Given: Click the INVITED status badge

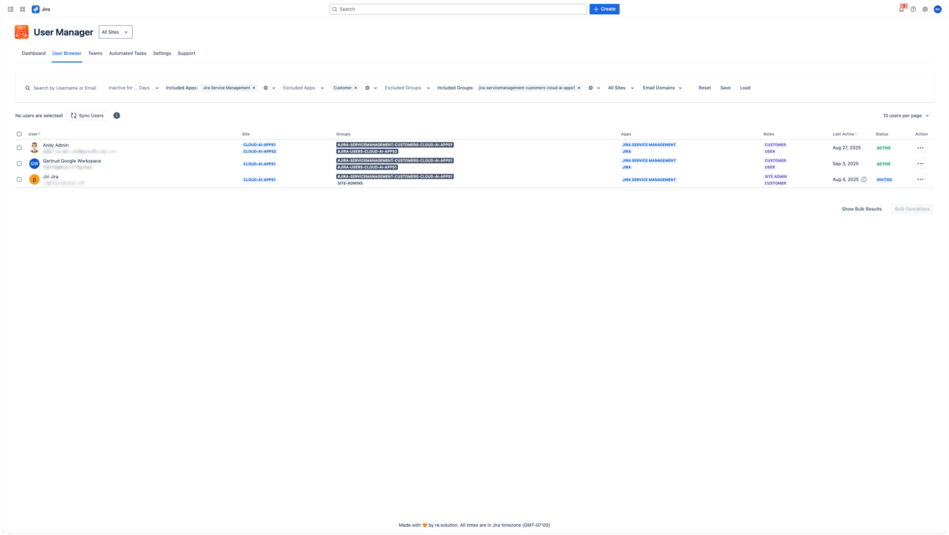Looking at the screenshot, I should pos(884,180).
